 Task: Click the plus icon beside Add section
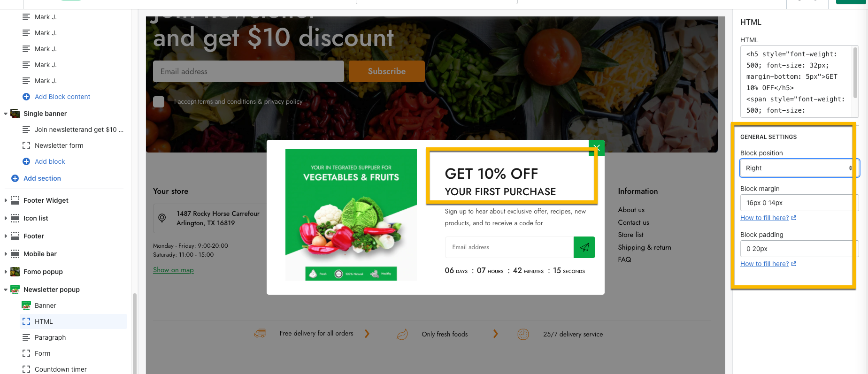[x=15, y=178]
